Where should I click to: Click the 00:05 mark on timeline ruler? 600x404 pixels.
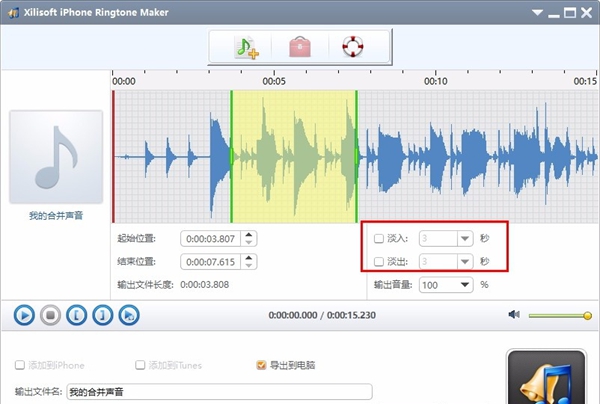pyautogui.click(x=274, y=81)
